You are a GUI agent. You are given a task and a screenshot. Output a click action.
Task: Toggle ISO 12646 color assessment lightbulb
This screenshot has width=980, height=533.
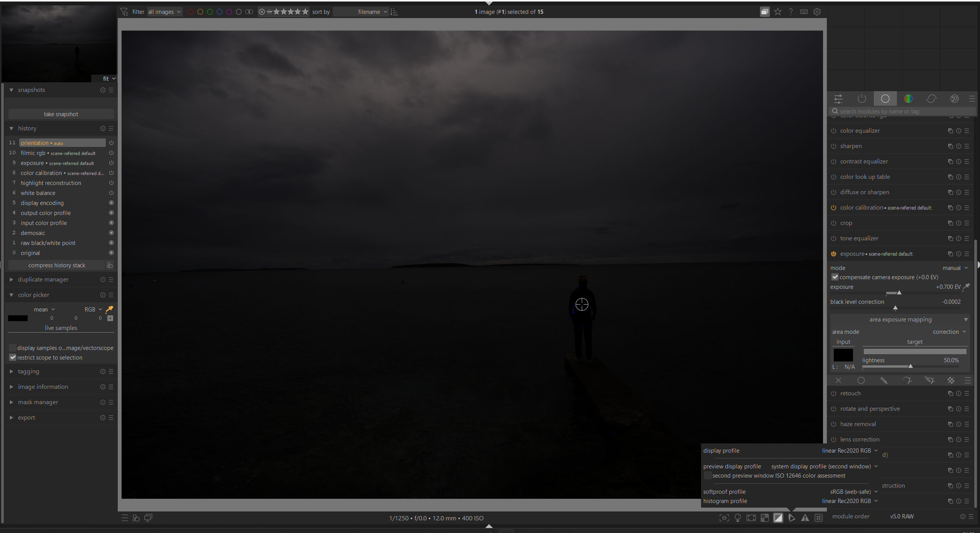click(738, 518)
